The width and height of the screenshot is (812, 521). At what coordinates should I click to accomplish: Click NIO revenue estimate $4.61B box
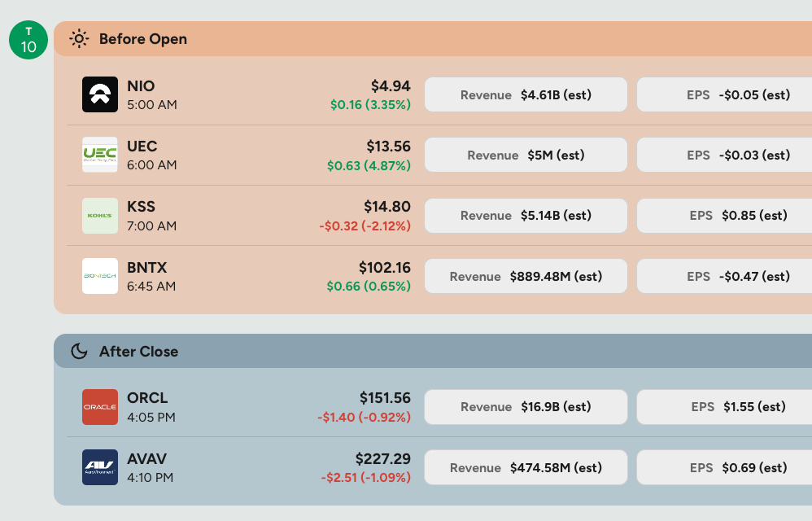526,94
